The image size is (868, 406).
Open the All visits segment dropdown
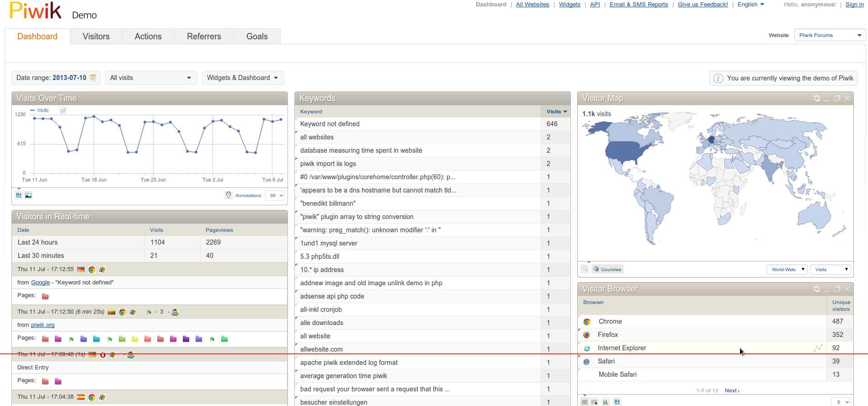click(x=151, y=78)
